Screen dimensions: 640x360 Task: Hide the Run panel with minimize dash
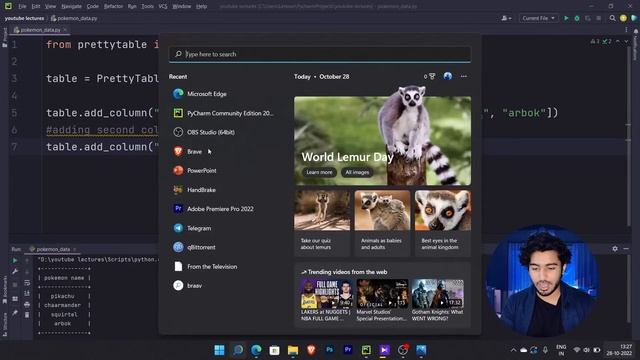coord(626,249)
